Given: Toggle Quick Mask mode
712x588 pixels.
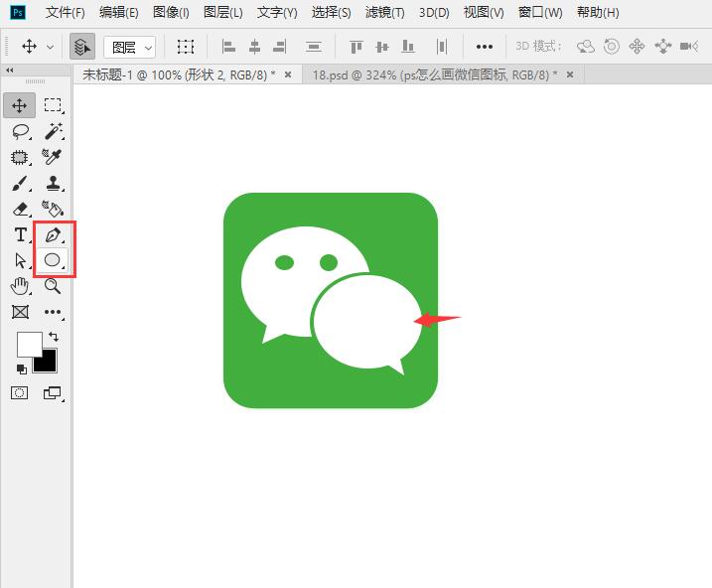Looking at the screenshot, I should point(20,393).
